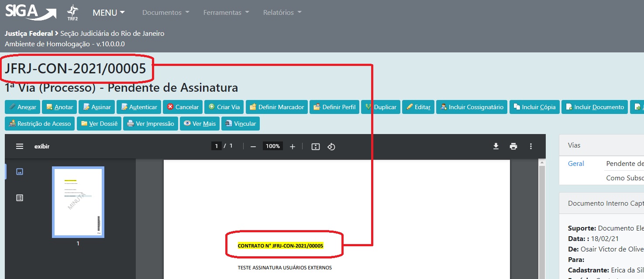Viewport: 644px width, 279px height.
Task: Click the highlighted CONTRATO Nº text
Action: 280,246
